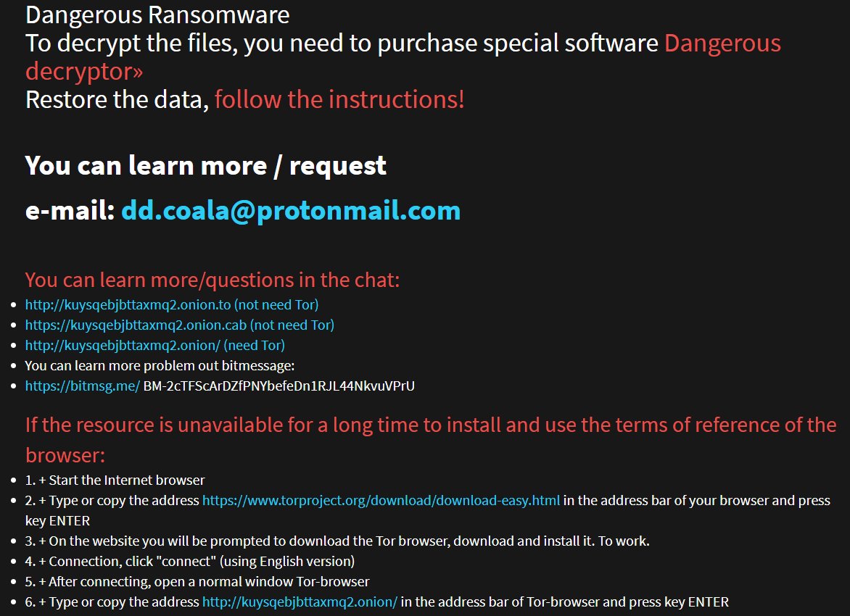Click step "1. + Start the Internet browser"
The height and width of the screenshot is (616, 850).
(x=115, y=480)
